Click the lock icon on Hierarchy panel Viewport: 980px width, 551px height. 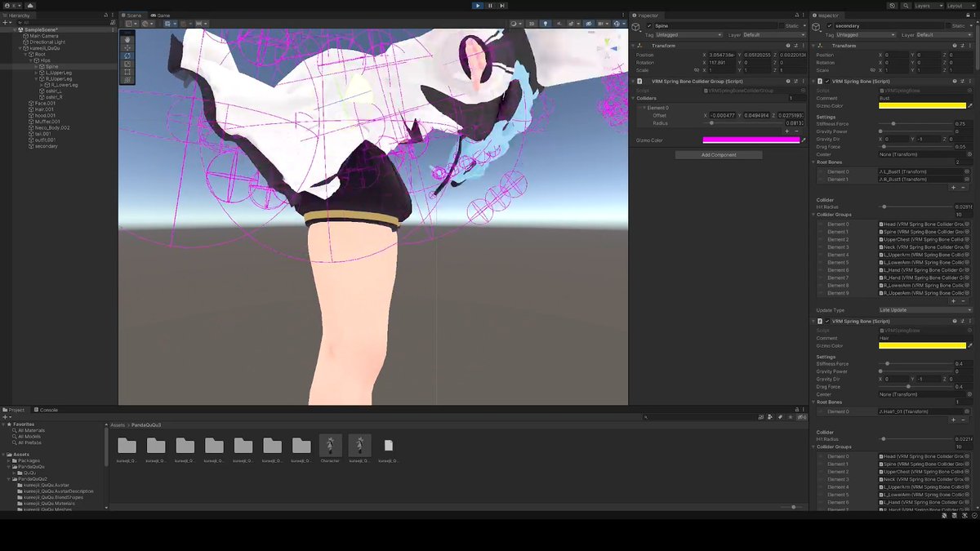107,15
